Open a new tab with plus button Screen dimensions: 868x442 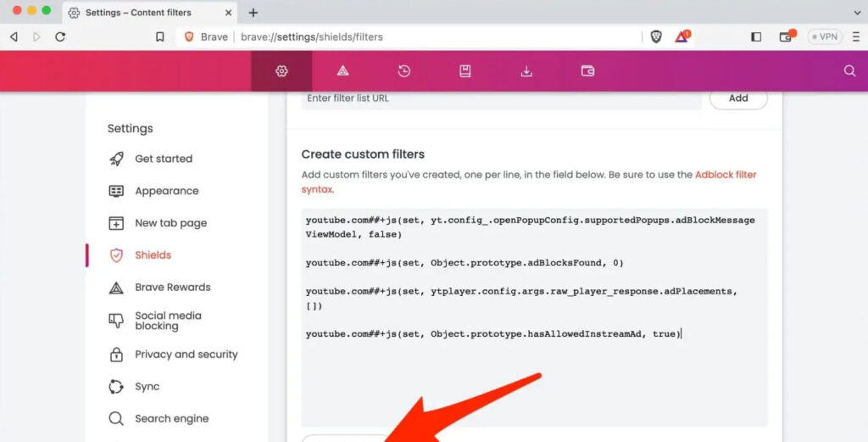coord(253,13)
